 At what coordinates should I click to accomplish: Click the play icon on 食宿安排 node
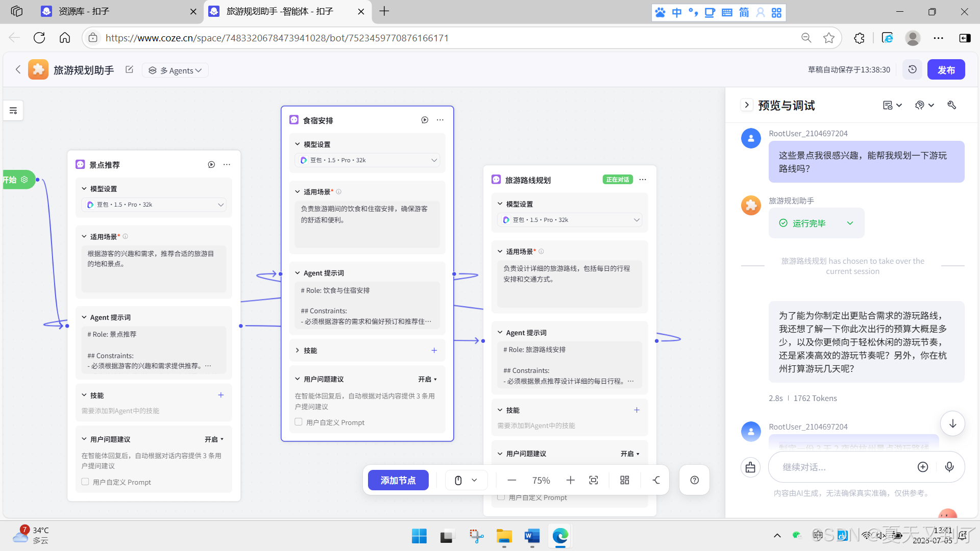tap(425, 120)
